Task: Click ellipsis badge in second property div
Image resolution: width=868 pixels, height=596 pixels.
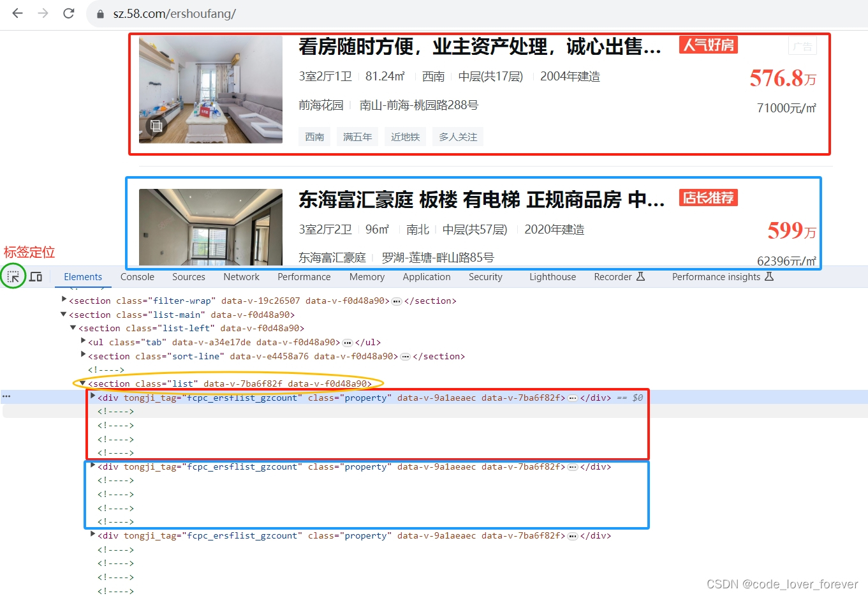Action: click(573, 467)
